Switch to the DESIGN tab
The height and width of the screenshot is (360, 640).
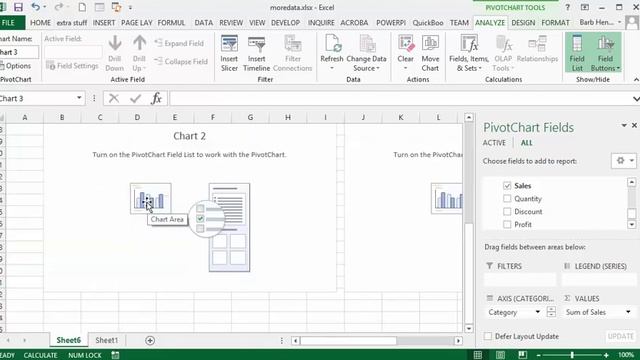[x=523, y=23]
